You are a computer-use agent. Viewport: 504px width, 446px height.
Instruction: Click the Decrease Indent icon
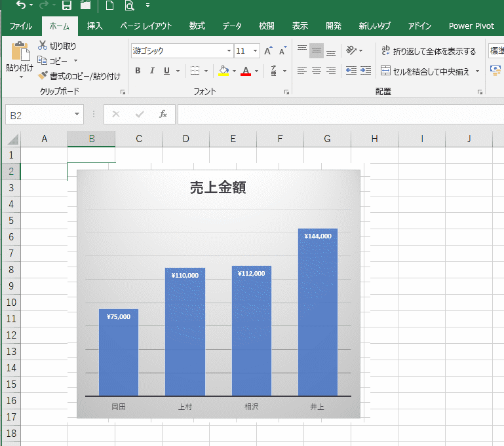(351, 71)
